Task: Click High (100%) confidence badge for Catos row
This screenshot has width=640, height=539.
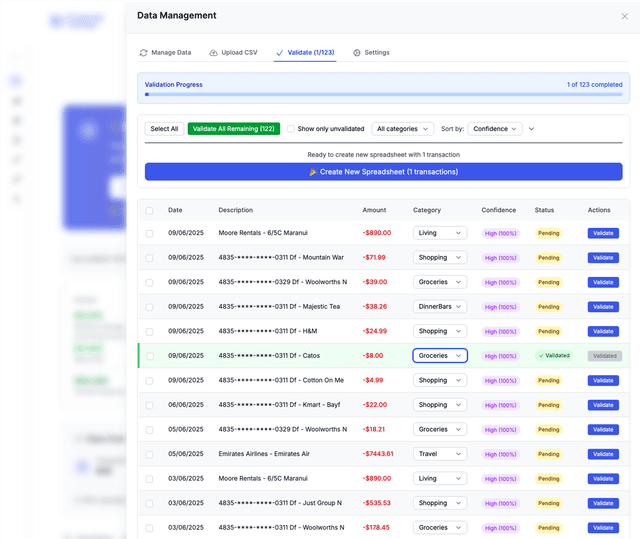Action: [x=500, y=356]
